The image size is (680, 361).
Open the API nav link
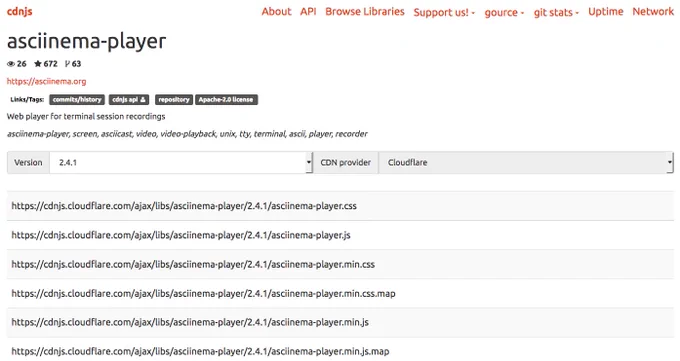(308, 12)
